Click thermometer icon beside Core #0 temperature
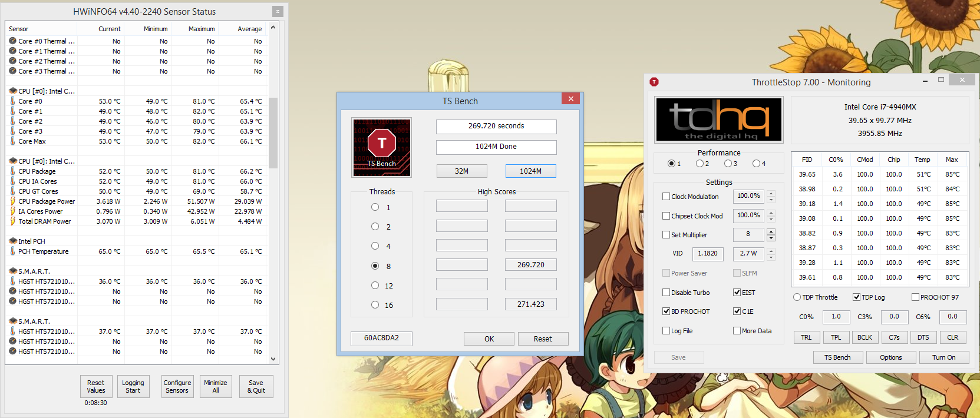This screenshot has width=980, height=418. (x=12, y=101)
